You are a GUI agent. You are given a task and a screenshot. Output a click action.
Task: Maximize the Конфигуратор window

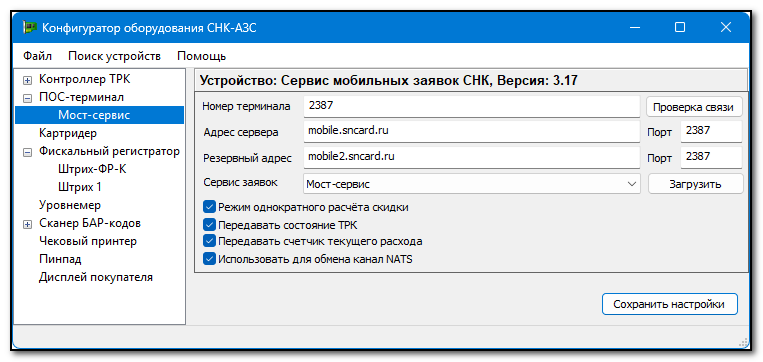[680, 28]
